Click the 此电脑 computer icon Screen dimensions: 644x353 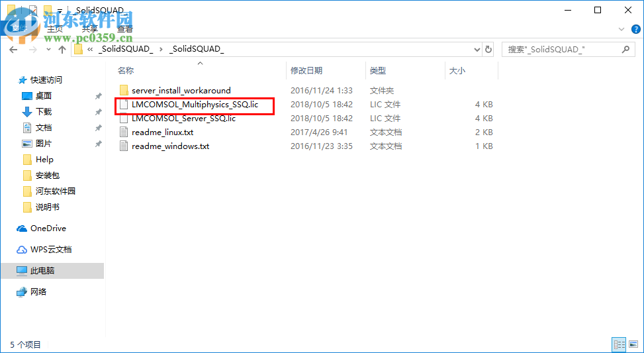pos(22,271)
